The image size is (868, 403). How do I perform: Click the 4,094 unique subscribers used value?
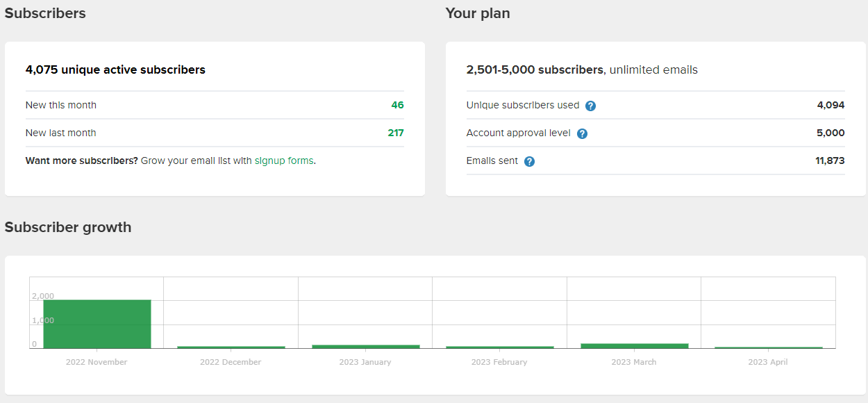[x=831, y=105]
